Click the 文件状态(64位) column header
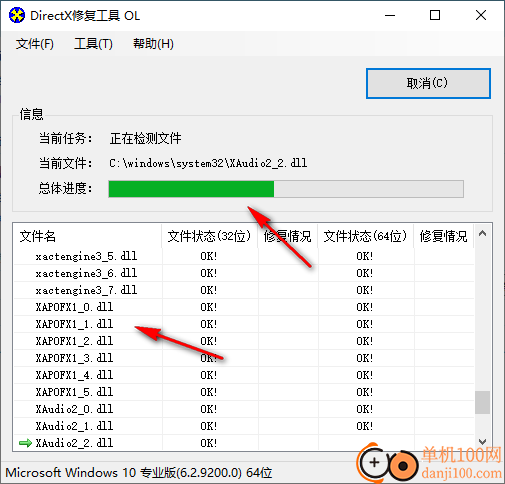The image size is (505, 484). click(365, 236)
